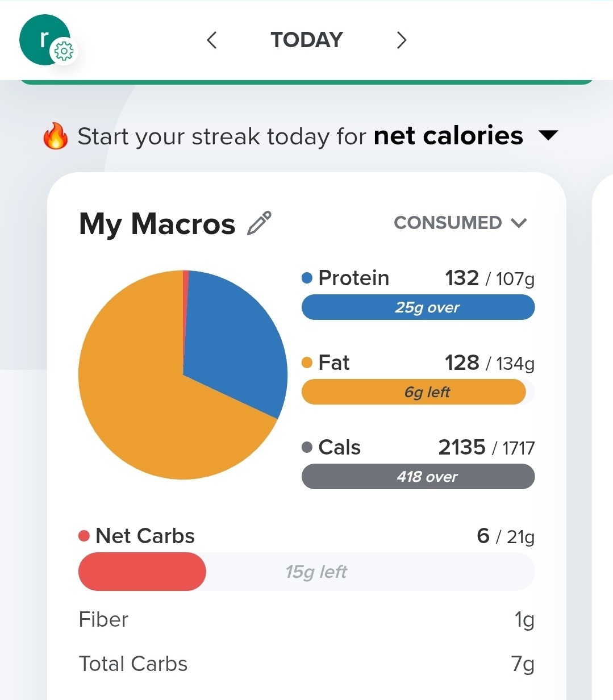Tap Fat 6g left progress bar
The height and width of the screenshot is (700, 613).
[x=418, y=392]
